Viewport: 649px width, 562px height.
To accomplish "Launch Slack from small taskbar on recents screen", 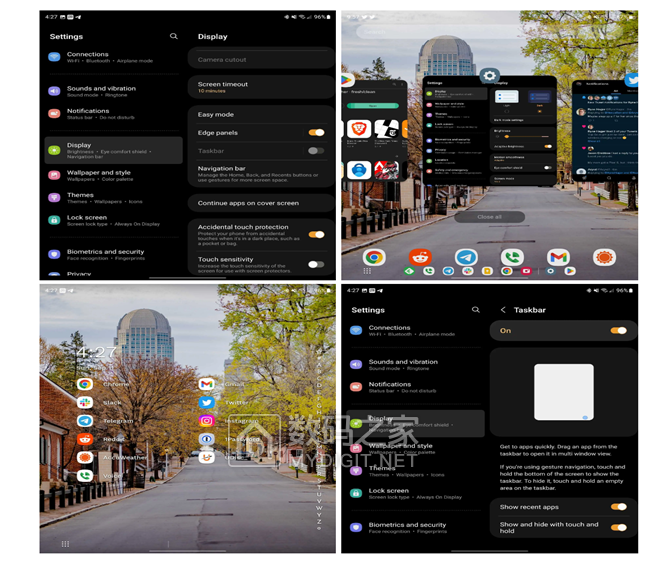I will [468, 271].
